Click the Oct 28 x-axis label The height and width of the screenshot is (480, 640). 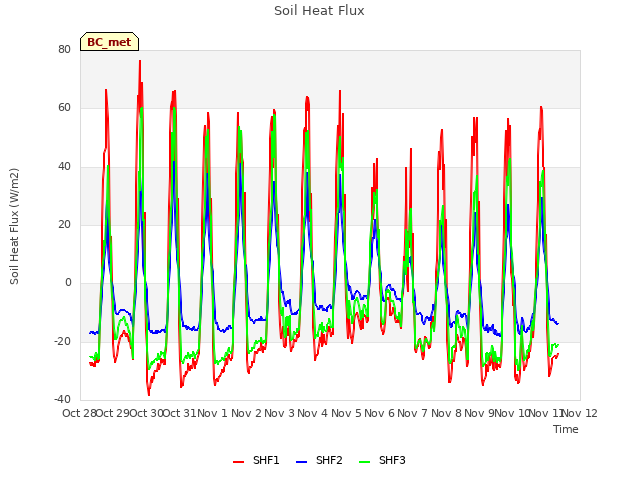point(79,413)
